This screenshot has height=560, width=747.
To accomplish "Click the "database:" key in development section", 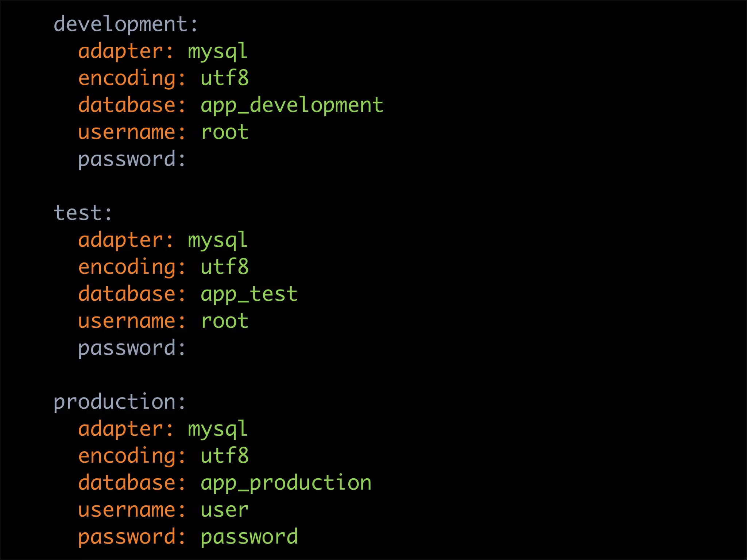I will (x=132, y=106).
